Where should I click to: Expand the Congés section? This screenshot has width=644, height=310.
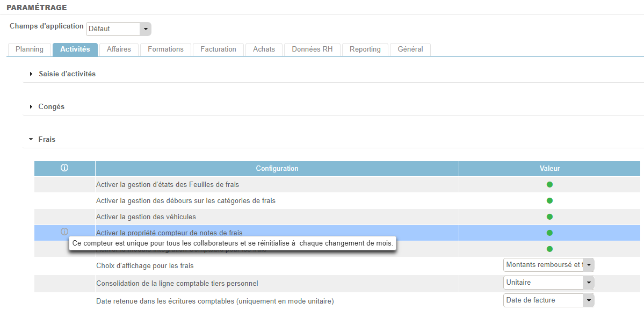(51, 106)
